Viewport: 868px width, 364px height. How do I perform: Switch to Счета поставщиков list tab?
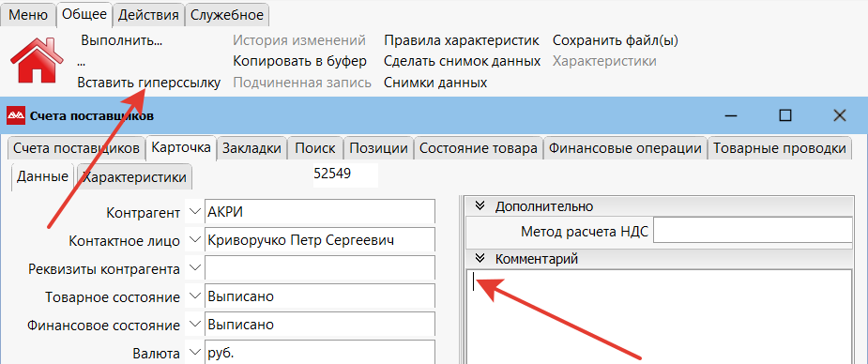click(x=76, y=148)
